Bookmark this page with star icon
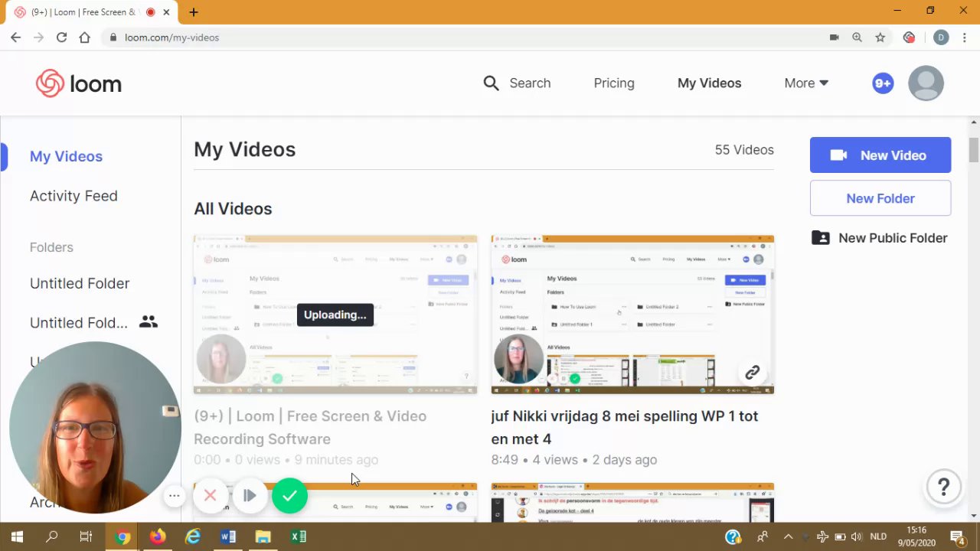 coord(880,37)
